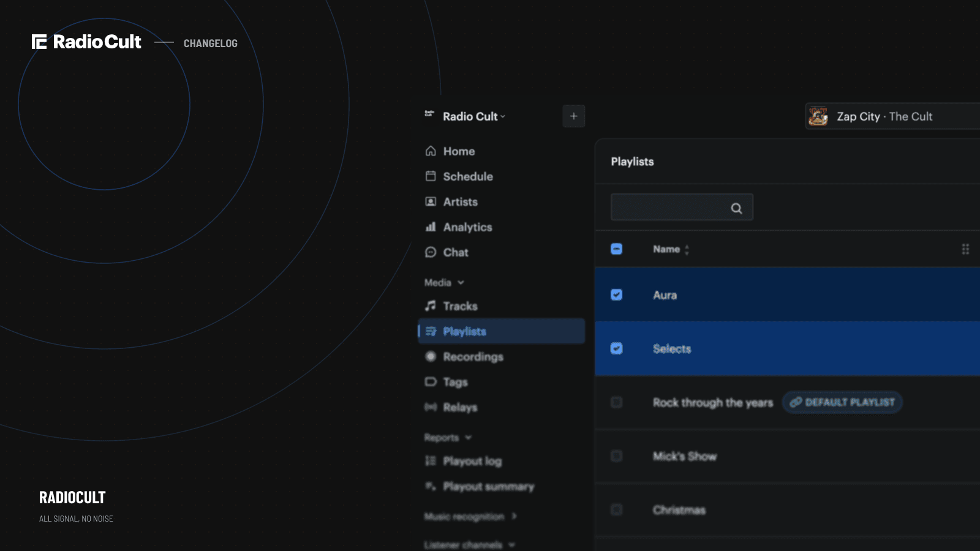Open the Recordings label
Image resolution: width=980 pixels, height=551 pixels.
473,357
